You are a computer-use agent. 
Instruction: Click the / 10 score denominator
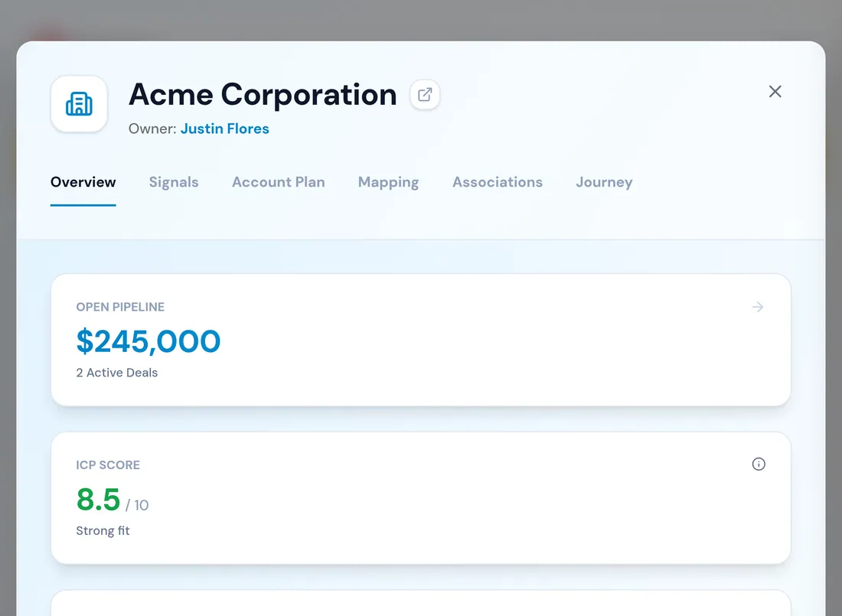pyautogui.click(x=137, y=505)
